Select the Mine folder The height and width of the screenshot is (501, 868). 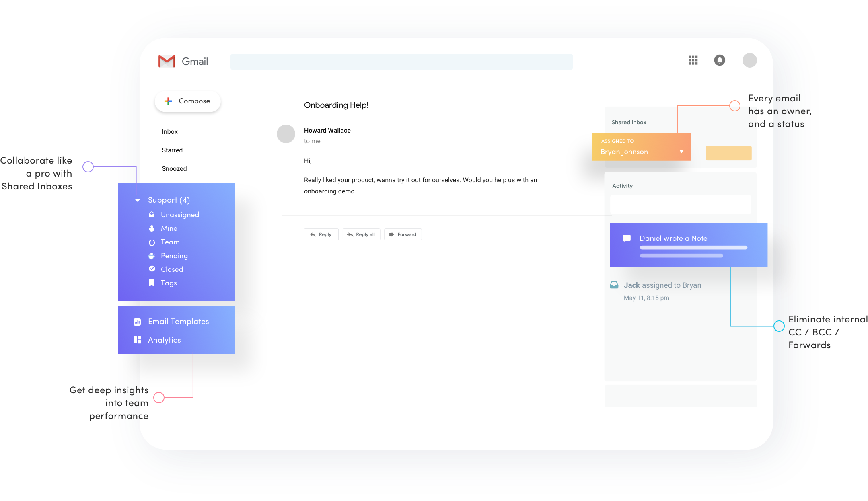pos(169,228)
